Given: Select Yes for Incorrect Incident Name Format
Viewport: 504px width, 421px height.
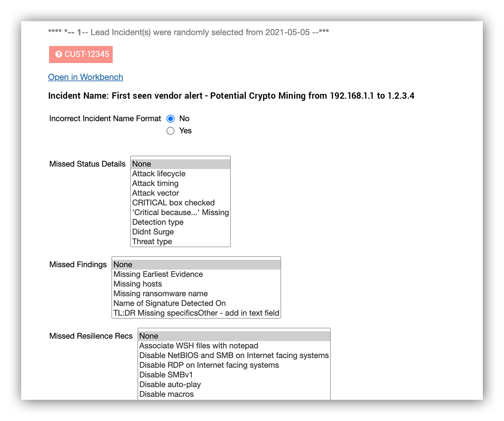Looking at the screenshot, I should point(170,131).
